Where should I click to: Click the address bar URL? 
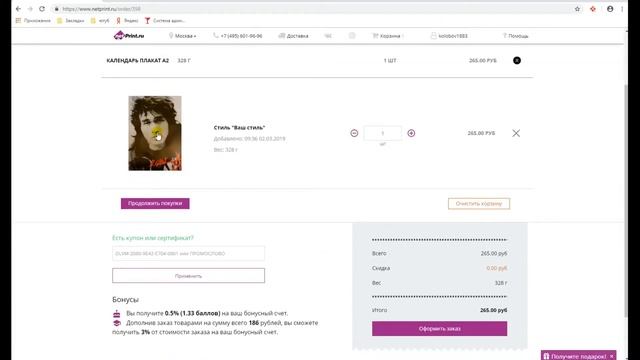101,9
